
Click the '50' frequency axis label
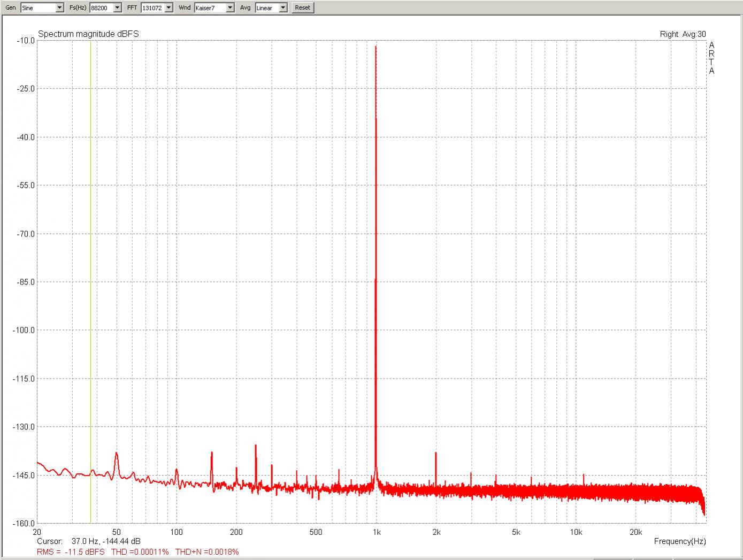coord(116,532)
